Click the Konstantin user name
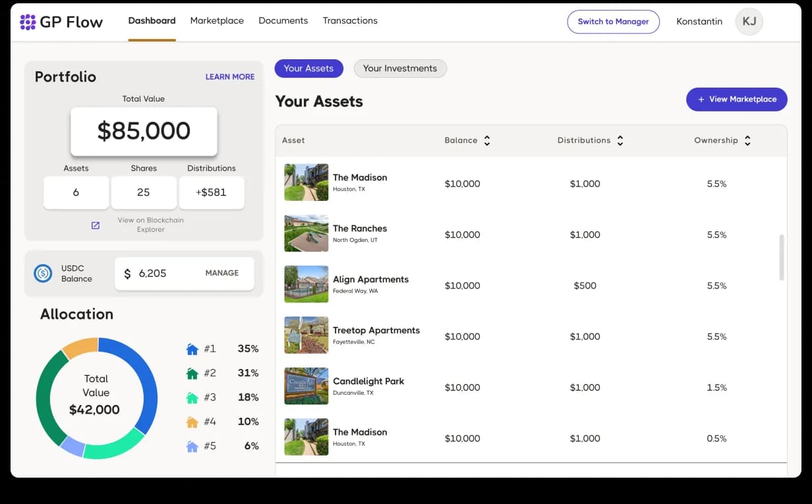Viewport: 812px width, 504px height. [699, 22]
